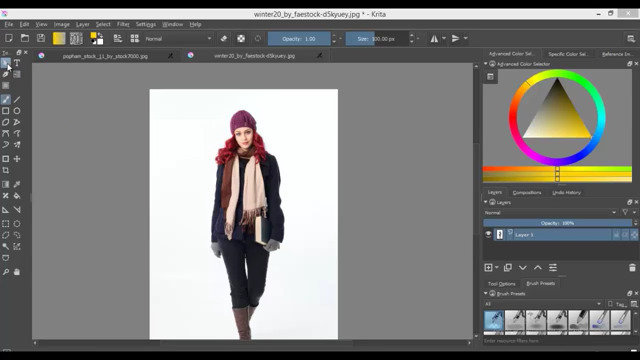This screenshot has width=640, height=360.
Task: Switch to popham_stock document tab
Action: tap(105, 56)
